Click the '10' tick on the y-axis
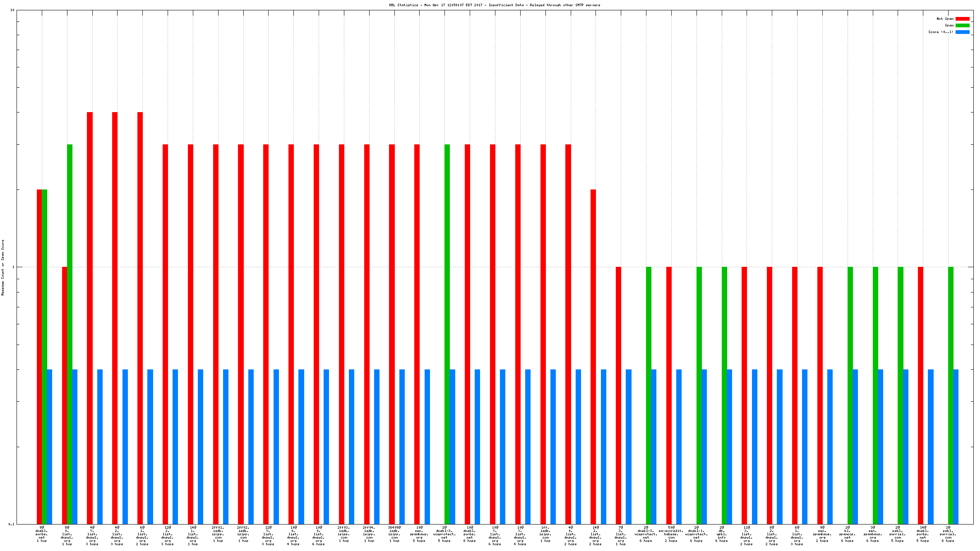 click(12, 10)
